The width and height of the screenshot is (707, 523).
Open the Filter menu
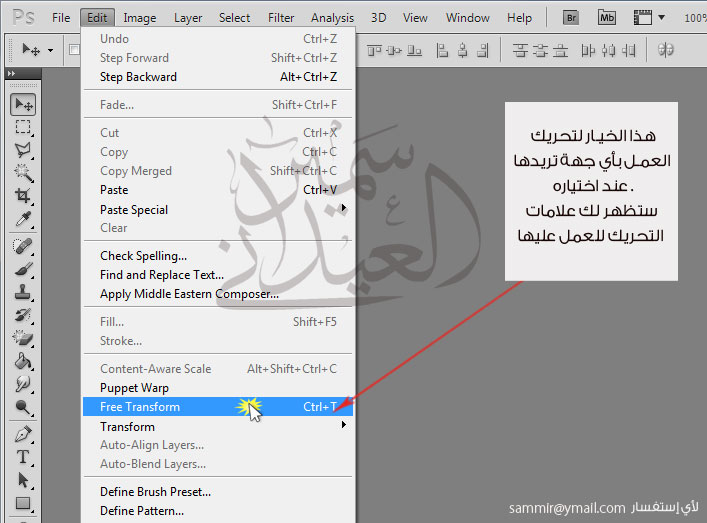pyautogui.click(x=281, y=18)
